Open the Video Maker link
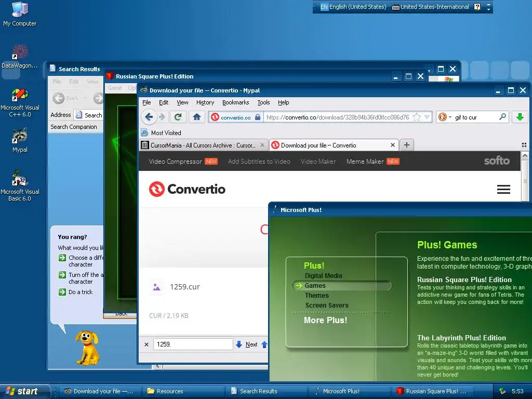532x399 pixels. [318, 162]
